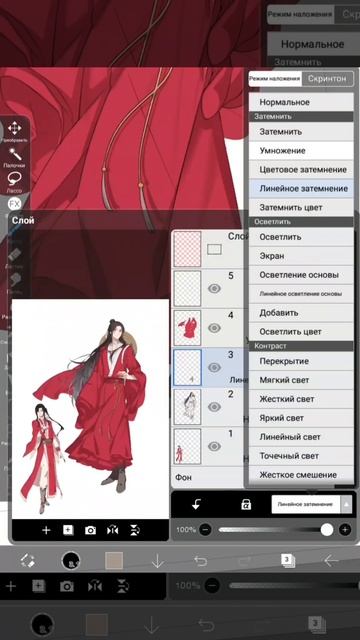Import a photo with the camera icon
Screen dimensions: 360x640
click(90, 530)
